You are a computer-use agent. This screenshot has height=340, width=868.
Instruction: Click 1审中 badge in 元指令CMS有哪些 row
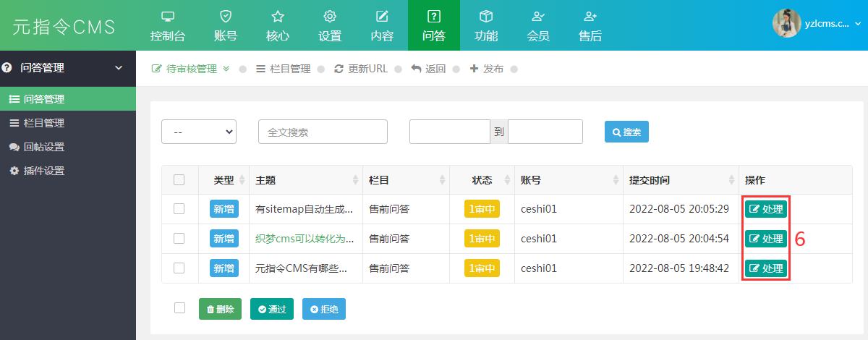click(x=482, y=268)
